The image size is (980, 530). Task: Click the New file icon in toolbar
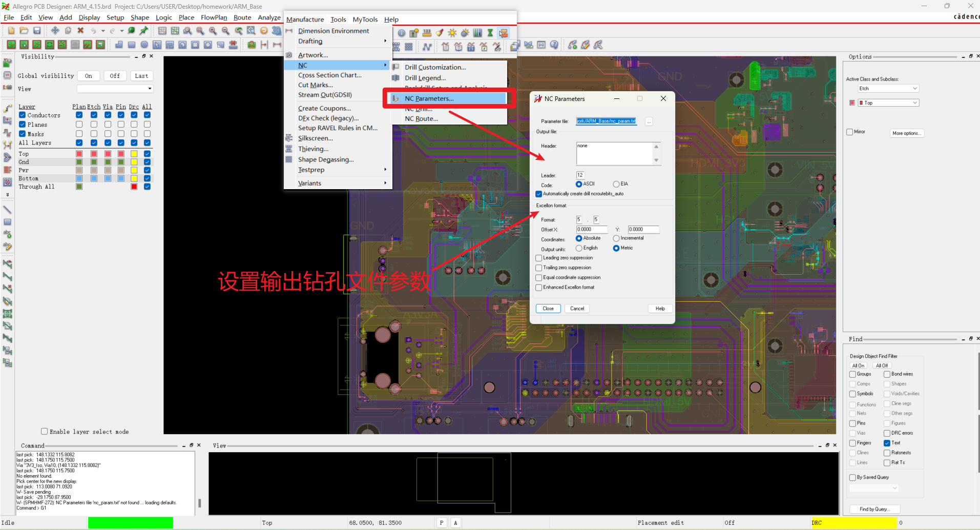coord(11,31)
